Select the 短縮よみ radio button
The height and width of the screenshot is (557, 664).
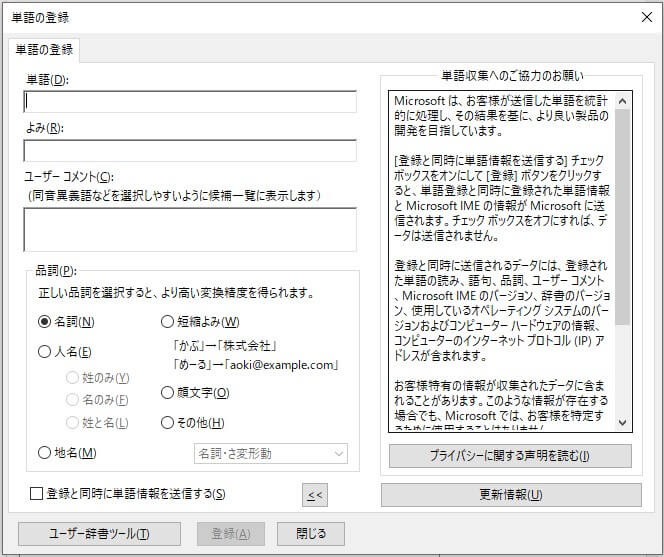[167, 322]
